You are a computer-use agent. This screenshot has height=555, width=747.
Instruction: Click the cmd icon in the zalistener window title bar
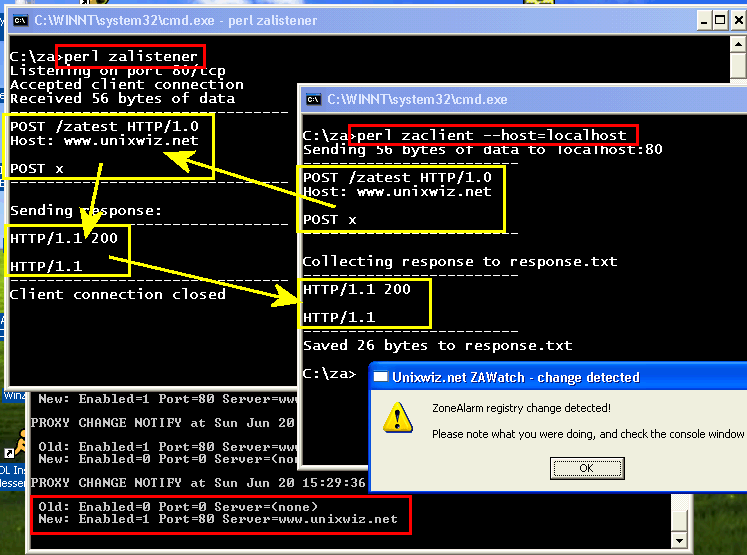pyautogui.click(x=18, y=20)
